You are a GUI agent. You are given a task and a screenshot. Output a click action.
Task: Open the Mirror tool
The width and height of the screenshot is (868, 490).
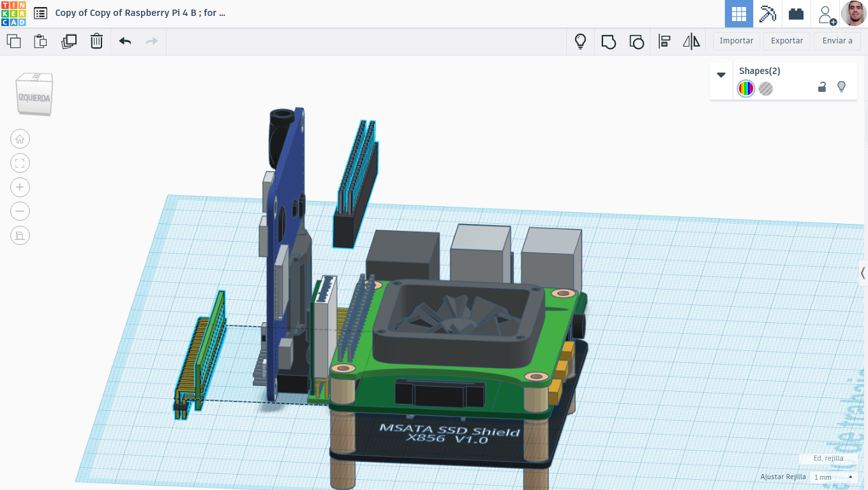pos(691,41)
